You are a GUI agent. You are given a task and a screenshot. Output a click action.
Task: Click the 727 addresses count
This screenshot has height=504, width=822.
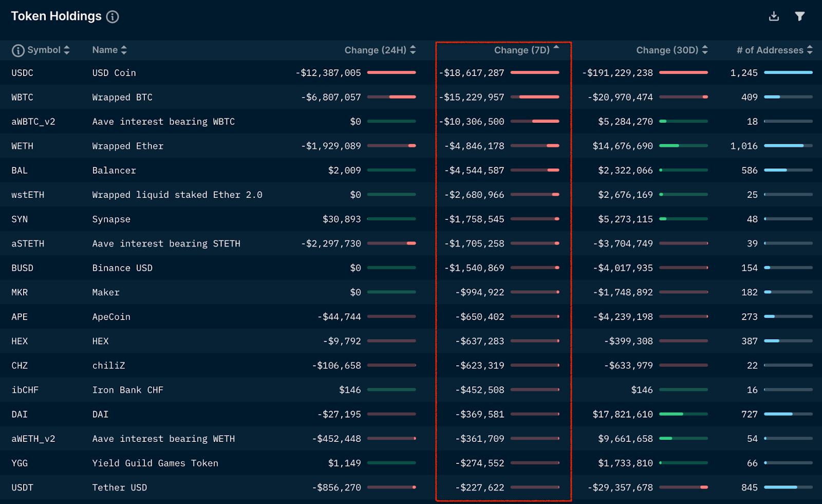click(750, 415)
